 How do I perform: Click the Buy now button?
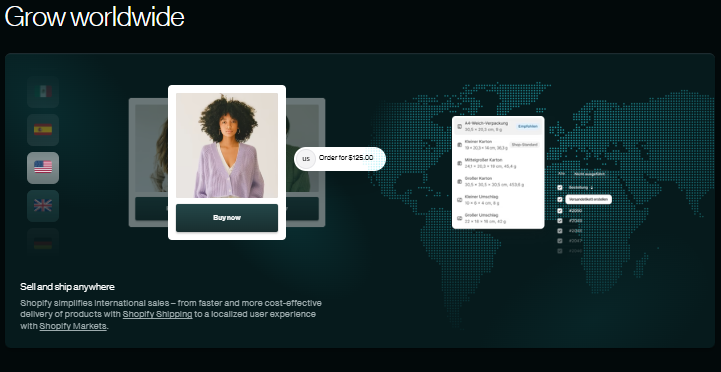pos(227,218)
